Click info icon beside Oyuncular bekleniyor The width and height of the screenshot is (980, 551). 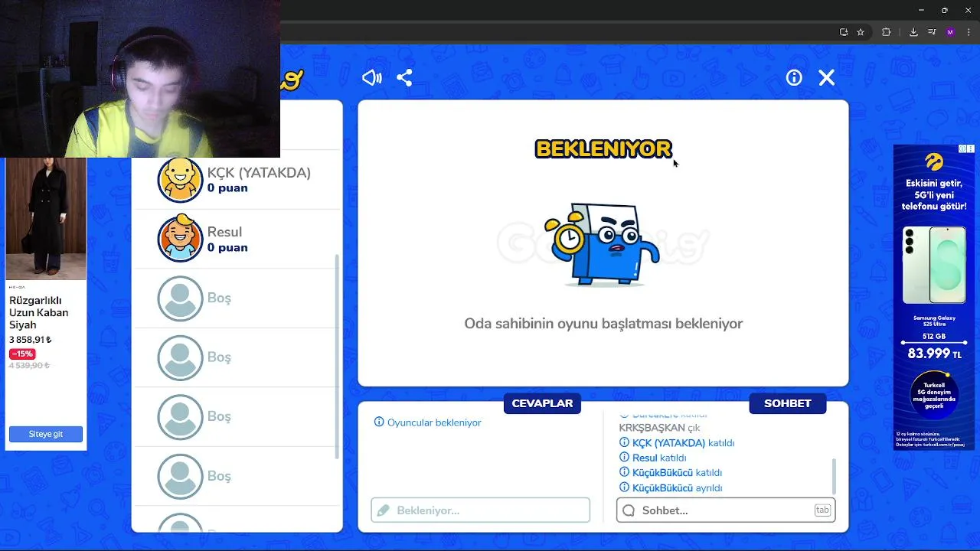click(x=379, y=422)
